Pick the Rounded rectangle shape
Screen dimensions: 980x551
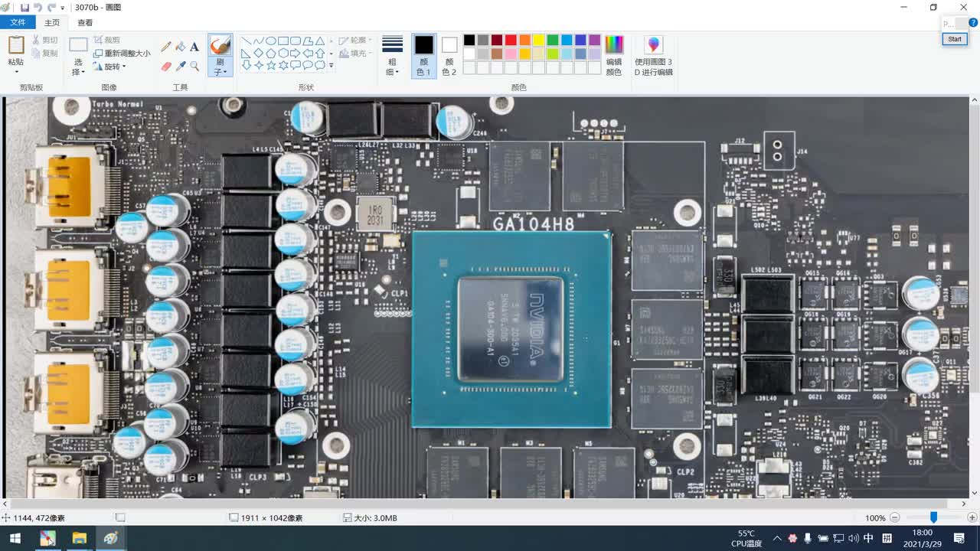[x=296, y=41]
